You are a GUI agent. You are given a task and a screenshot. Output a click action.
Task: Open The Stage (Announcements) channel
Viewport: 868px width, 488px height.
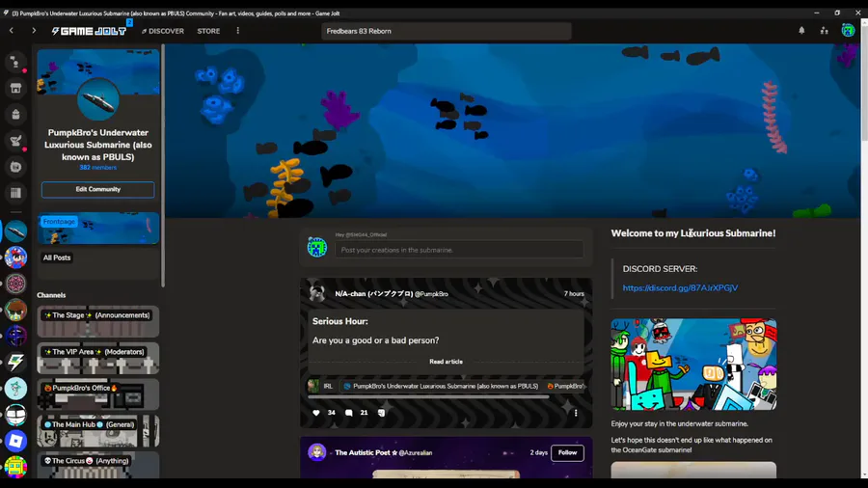pos(98,321)
